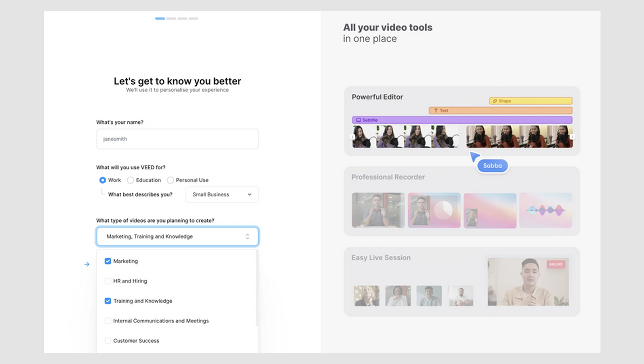Screen dimensions: 644x364
Task: Click the dropdown list scrollbar
Action: [x=257, y=288]
